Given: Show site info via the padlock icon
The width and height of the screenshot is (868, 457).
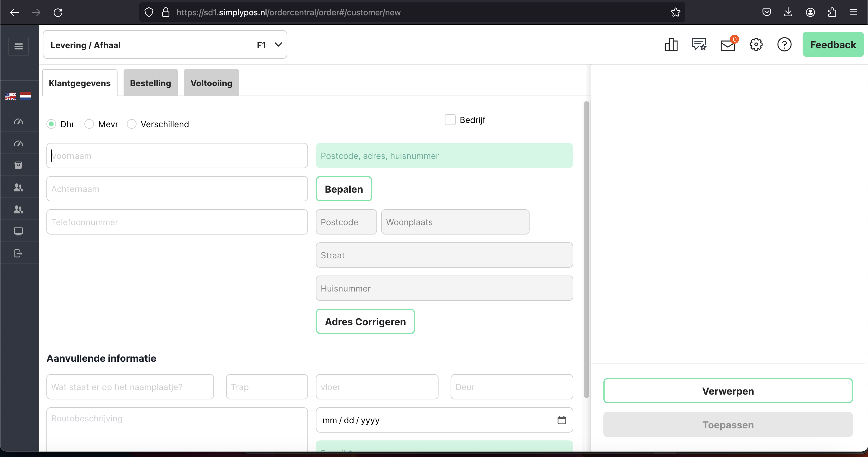Looking at the screenshot, I should point(165,12).
